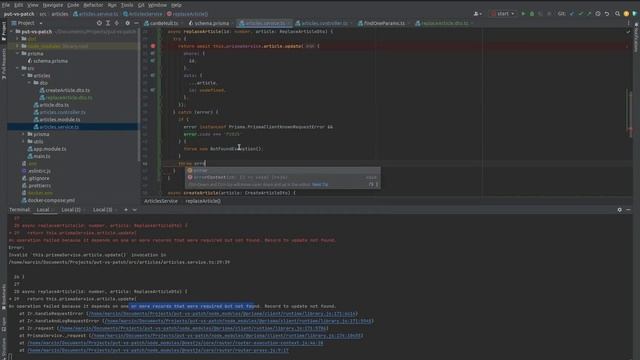The height and width of the screenshot is (360, 640).
Task: Open the user account dropdown in toolbar
Action: tap(477, 13)
